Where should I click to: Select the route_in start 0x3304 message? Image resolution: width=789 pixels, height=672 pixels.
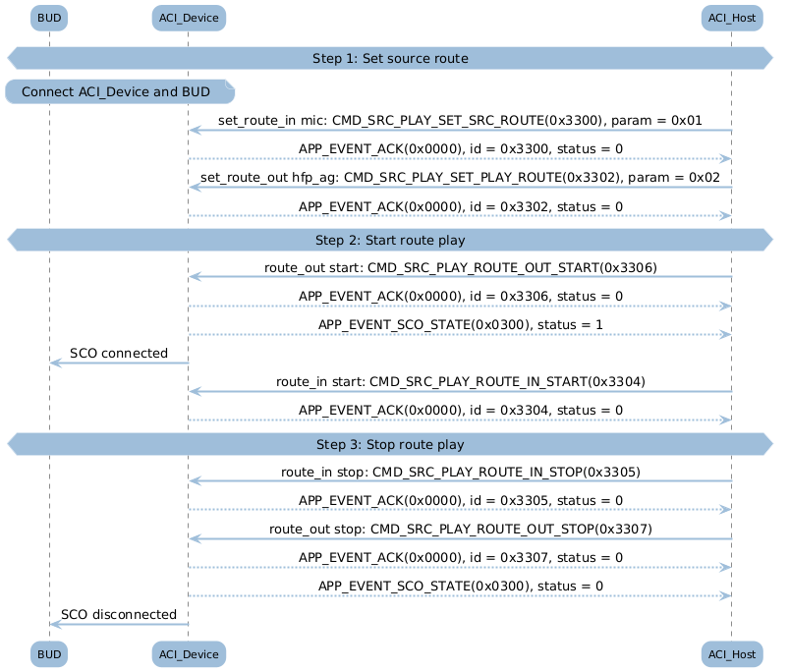click(461, 382)
